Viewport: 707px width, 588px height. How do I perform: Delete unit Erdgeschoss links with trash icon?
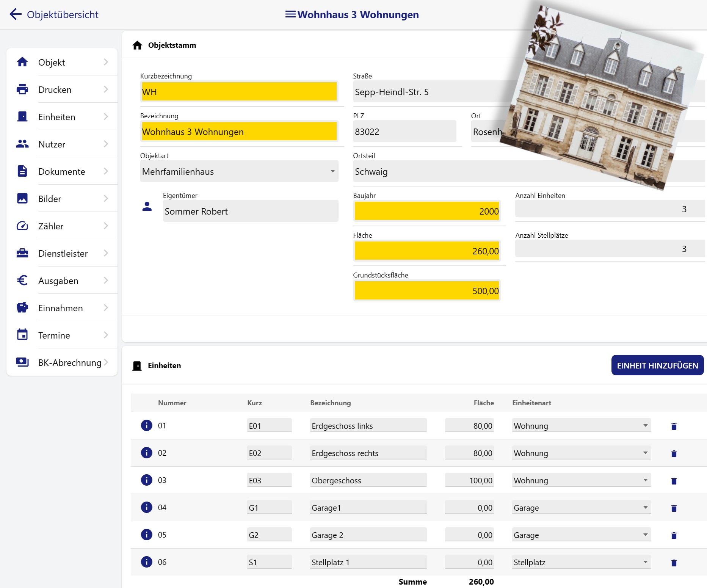[674, 426]
